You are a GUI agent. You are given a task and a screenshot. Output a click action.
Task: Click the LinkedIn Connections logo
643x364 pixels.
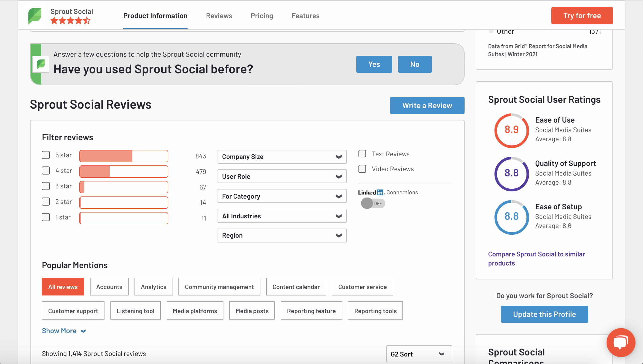click(371, 192)
